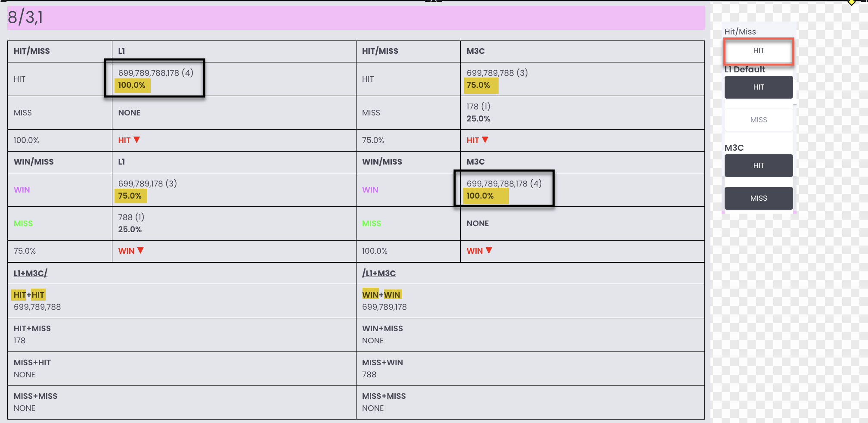The height and width of the screenshot is (423, 868).
Task: Click the underlined L1+M3C/ heading
Action: [x=31, y=273]
